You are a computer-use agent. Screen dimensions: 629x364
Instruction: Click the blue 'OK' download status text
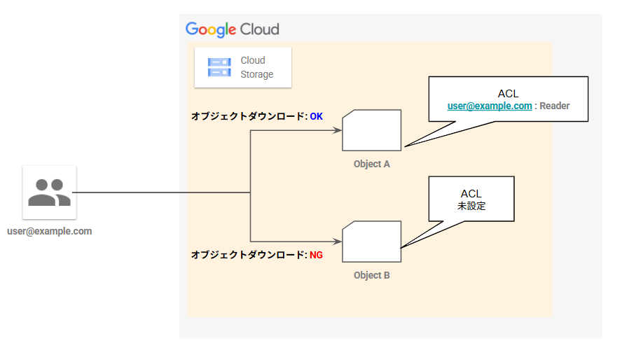point(316,116)
